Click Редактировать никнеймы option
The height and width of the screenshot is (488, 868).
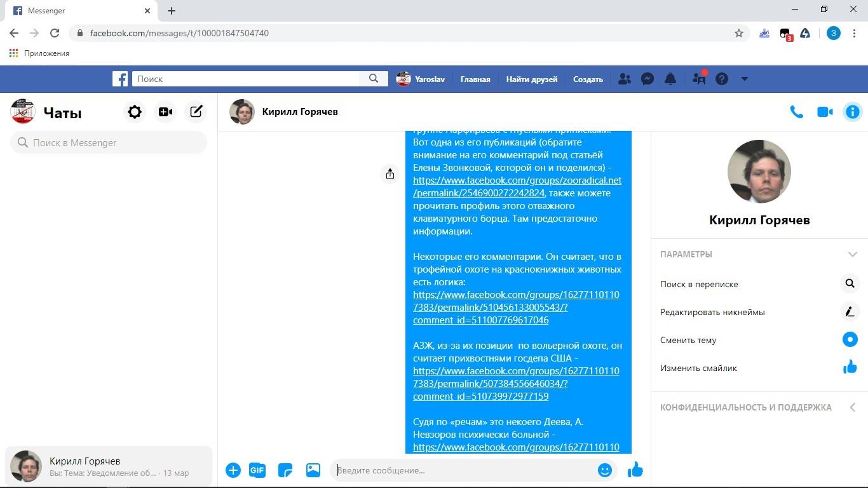[712, 312]
